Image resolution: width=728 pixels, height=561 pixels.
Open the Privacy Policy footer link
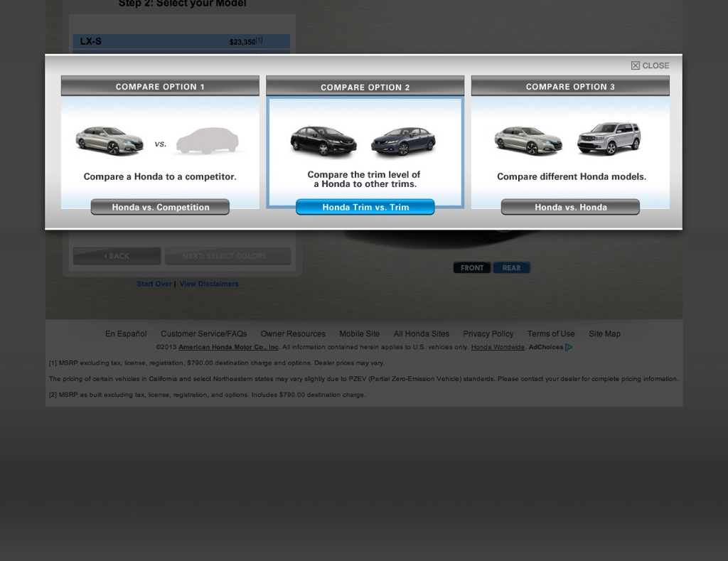488,333
